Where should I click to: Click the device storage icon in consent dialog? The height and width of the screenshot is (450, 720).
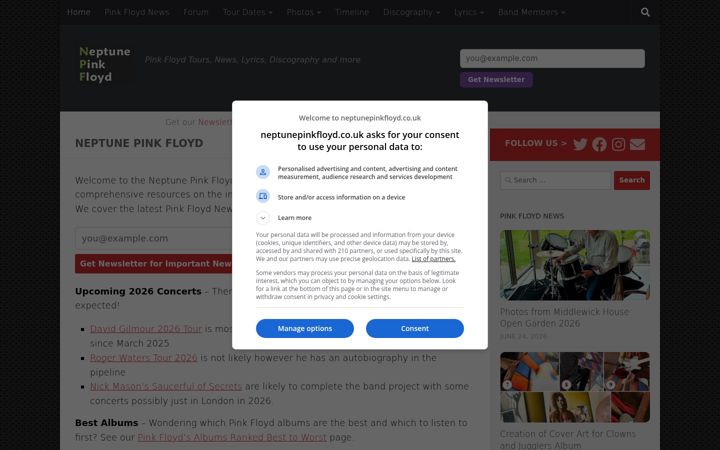[263, 196]
